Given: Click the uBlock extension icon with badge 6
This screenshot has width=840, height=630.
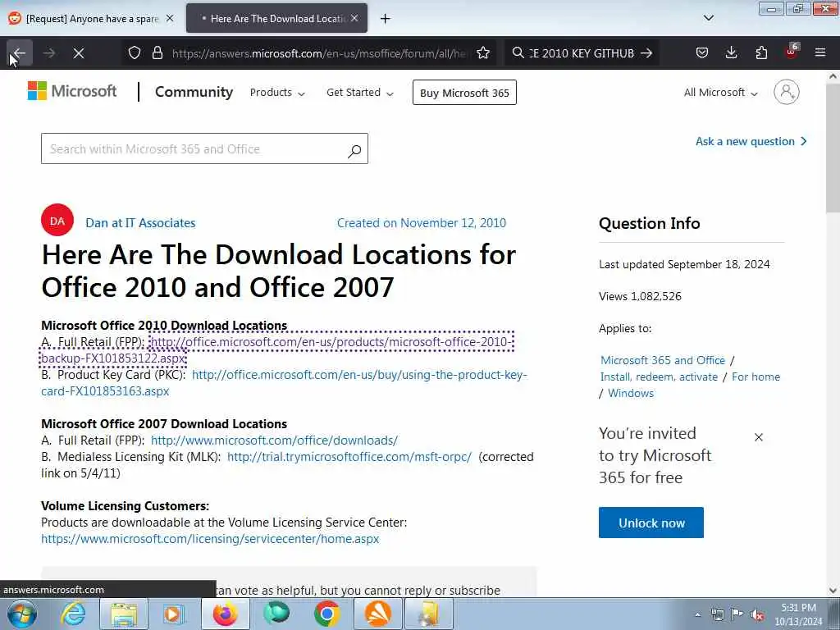Looking at the screenshot, I should [792, 52].
